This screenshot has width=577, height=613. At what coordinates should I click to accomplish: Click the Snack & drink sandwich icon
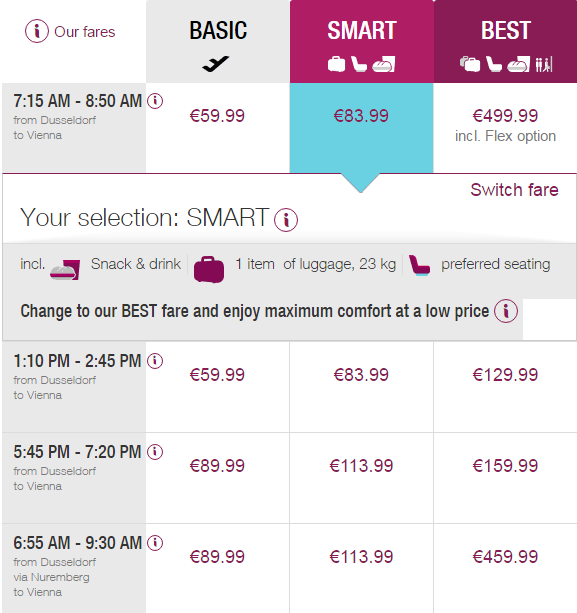[x=65, y=270]
